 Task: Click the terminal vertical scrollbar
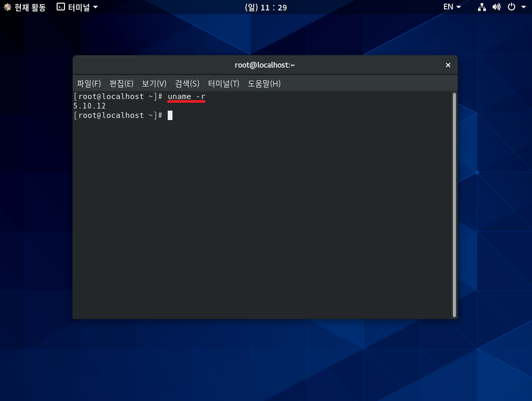(x=454, y=204)
